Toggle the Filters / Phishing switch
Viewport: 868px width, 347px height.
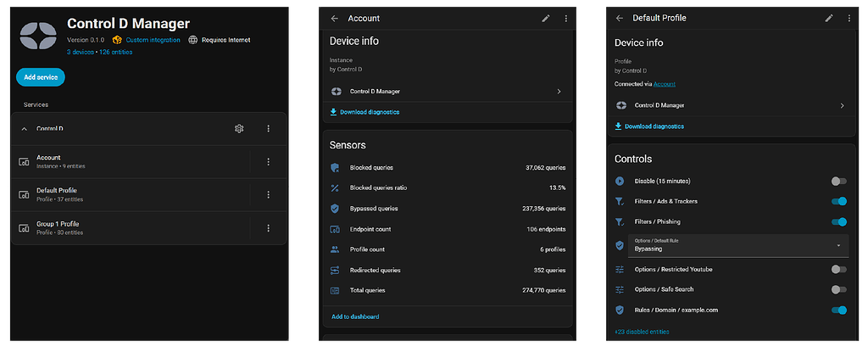coord(838,221)
